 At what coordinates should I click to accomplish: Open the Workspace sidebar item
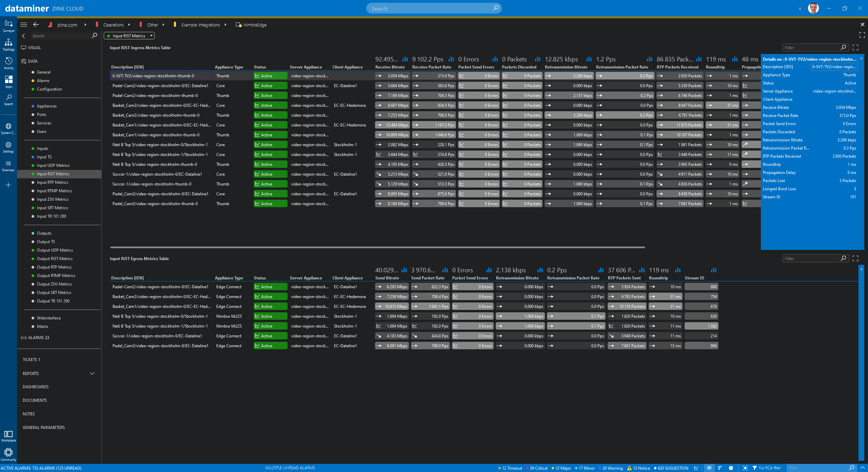click(8, 436)
